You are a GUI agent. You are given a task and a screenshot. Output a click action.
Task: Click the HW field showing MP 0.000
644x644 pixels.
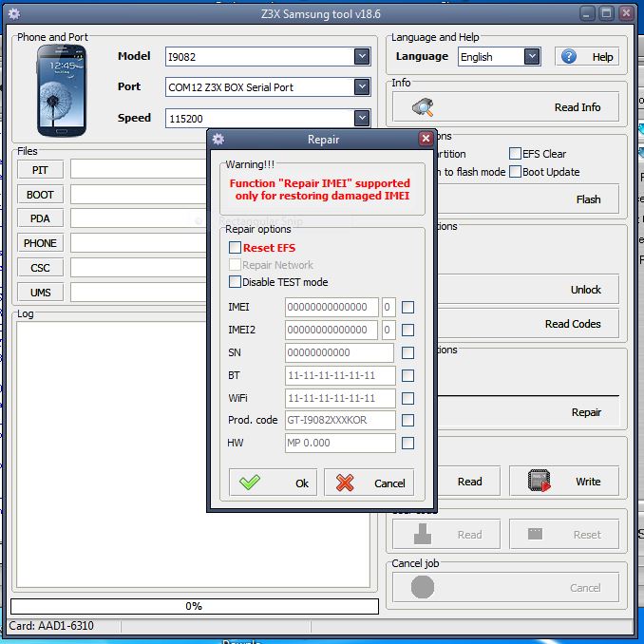[340, 443]
